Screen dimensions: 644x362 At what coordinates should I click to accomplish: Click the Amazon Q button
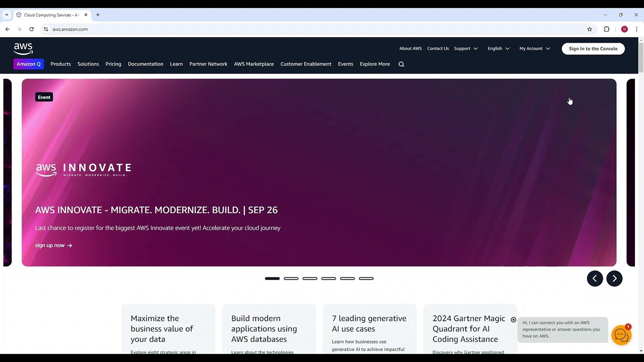pyautogui.click(x=29, y=64)
